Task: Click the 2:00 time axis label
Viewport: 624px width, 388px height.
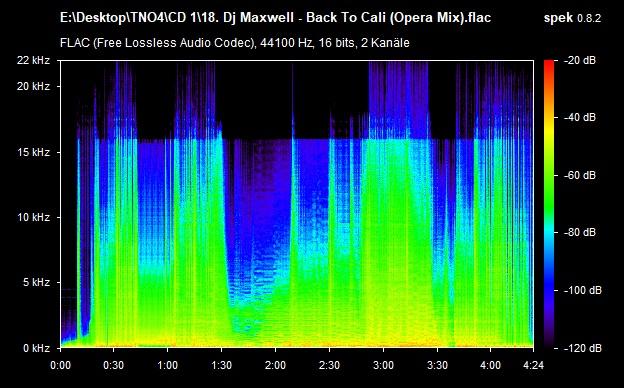Action: 275,365
